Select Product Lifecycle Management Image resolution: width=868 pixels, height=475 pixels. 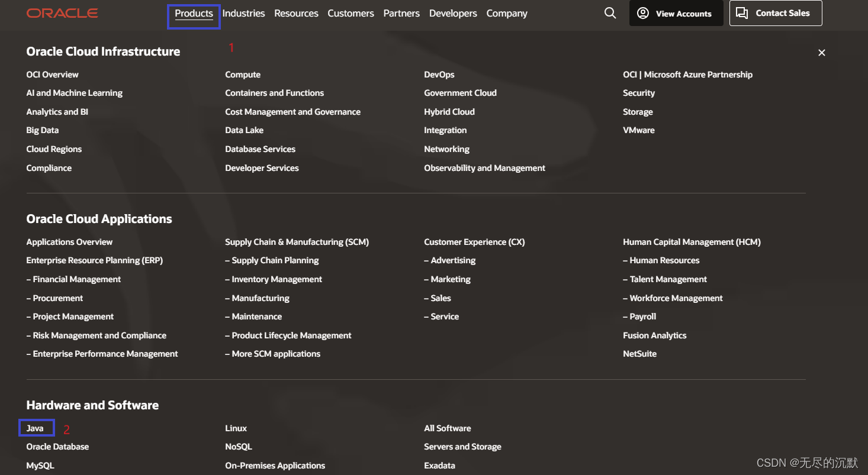click(x=288, y=335)
